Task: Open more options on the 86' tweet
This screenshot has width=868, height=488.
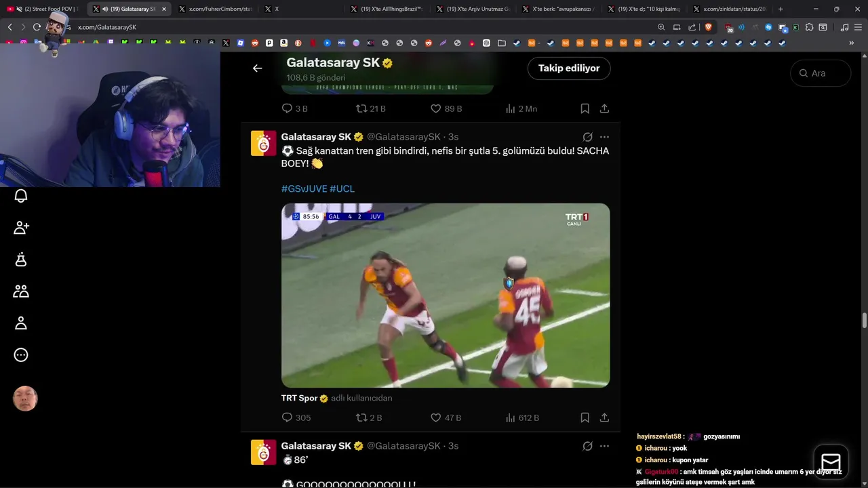Action: pyautogui.click(x=604, y=446)
